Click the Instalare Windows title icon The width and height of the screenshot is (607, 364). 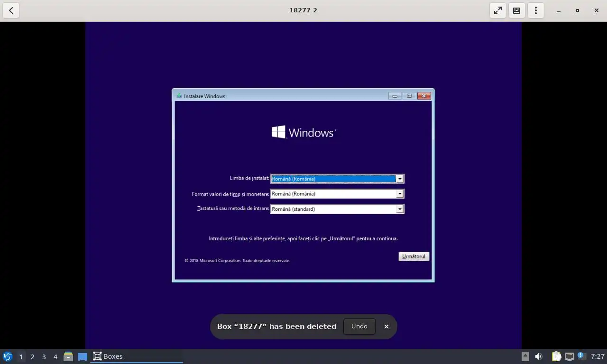(179, 96)
